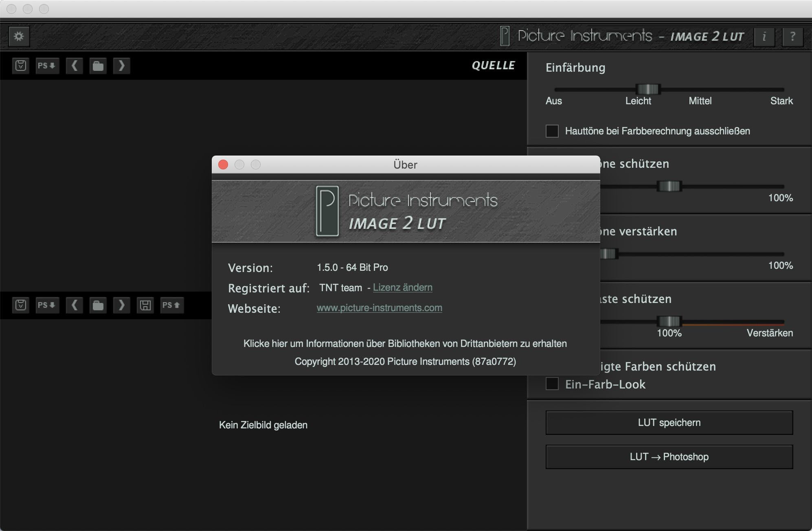Click the Einfärbung slider handle

tap(647, 89)
